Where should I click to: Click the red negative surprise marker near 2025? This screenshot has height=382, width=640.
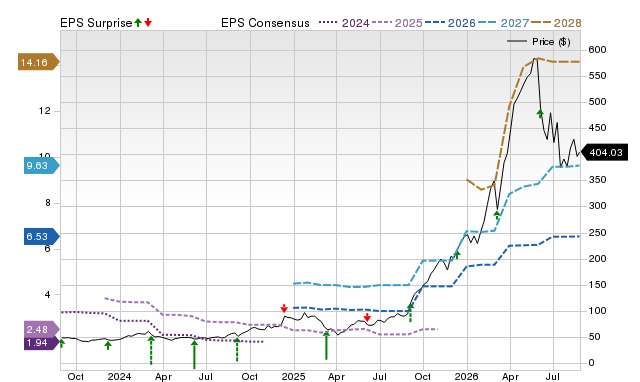click(284, 308)
